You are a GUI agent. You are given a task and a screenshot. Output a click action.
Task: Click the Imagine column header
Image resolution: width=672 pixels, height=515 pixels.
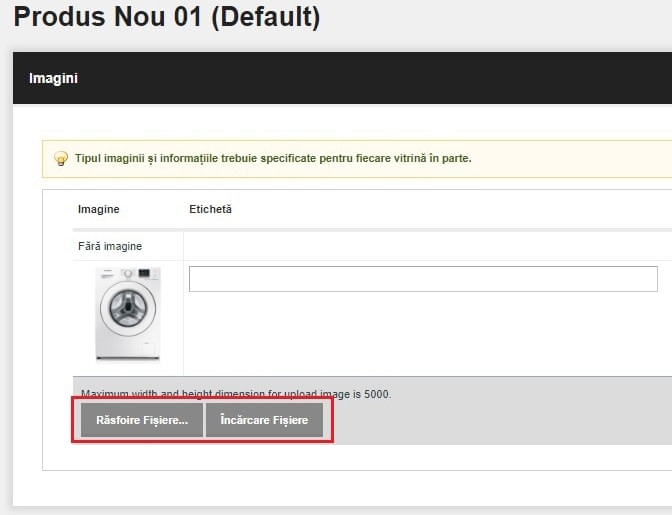(99, 209)
